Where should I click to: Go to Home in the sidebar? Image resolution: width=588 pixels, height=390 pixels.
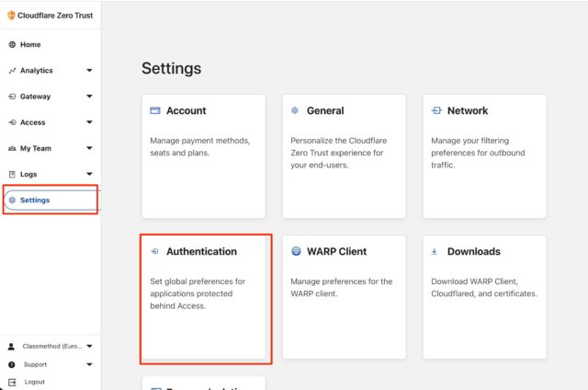30,44
